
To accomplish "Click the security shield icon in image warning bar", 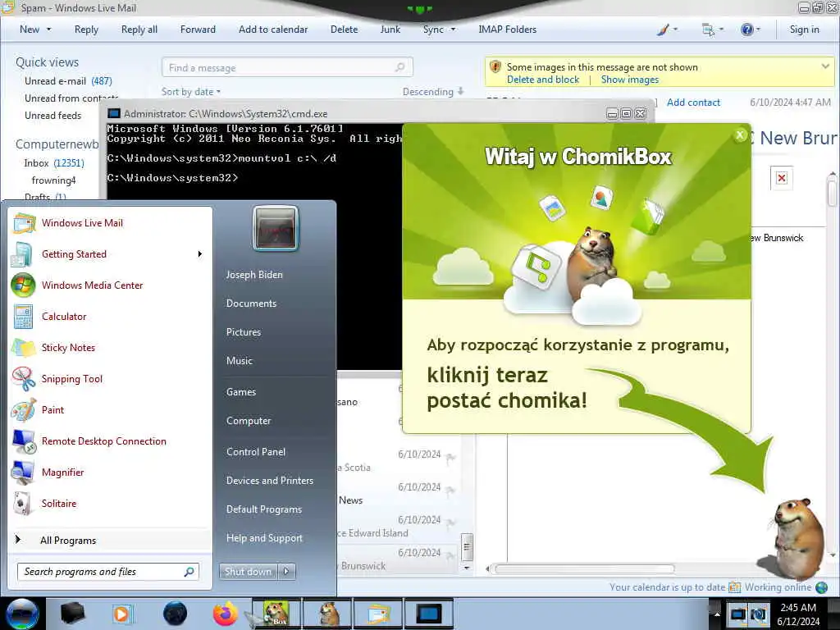I will (x=495, y=67).
